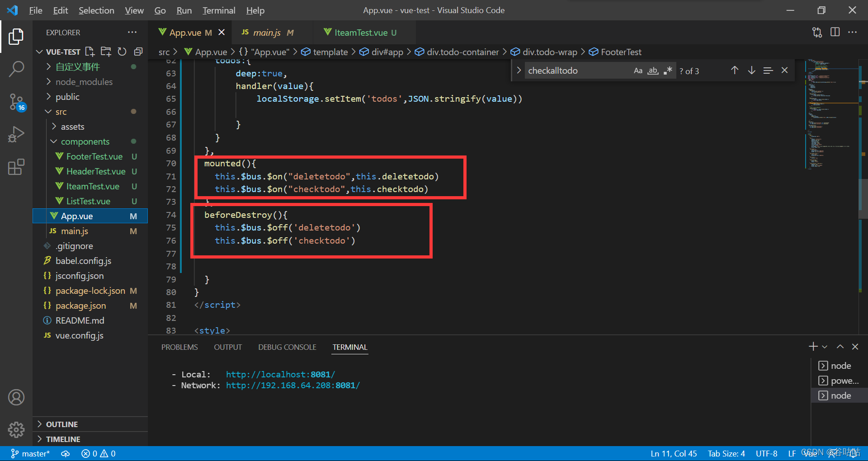Open changes compare icon in editor toolbar
This screenshot has width=868, height=461.
pos(817,32)
